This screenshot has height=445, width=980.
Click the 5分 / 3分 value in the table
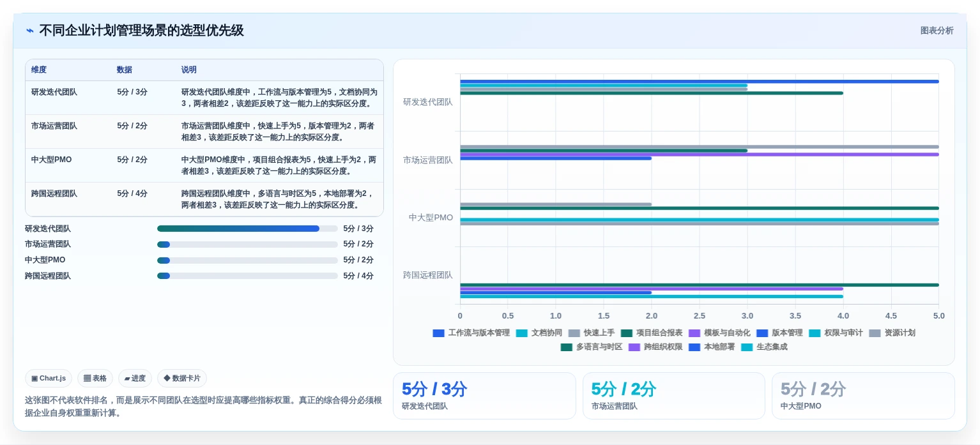(x=132, y=92)
